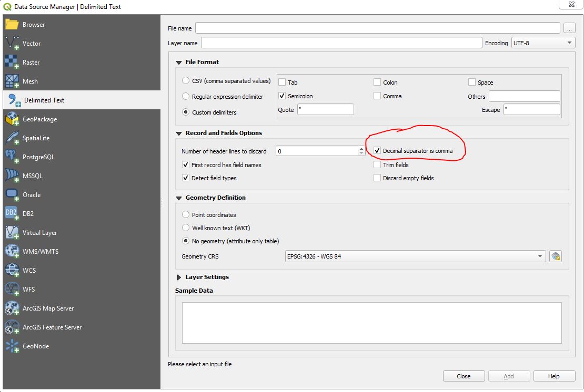The image size is (584, 392).
Task: Open the Geometry CRS dropdown
Action: pyautogui.click(x=415, y=256)
